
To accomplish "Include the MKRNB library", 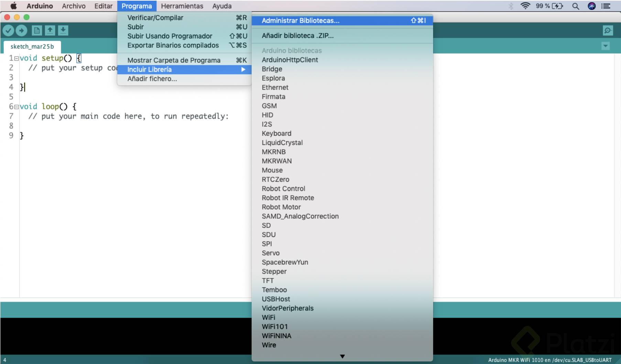I will (x=342, y=152).
